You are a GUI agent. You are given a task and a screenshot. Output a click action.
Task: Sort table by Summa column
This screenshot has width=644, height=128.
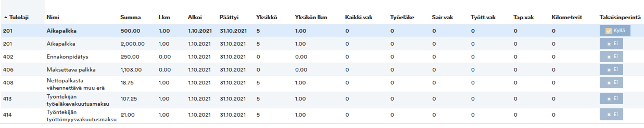click(130, 17)
